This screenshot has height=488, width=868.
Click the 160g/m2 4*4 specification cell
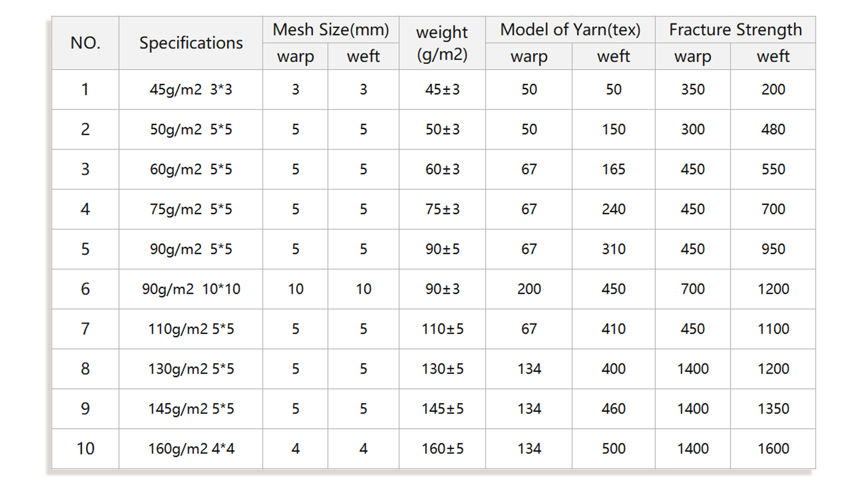[x=191, y=449]
